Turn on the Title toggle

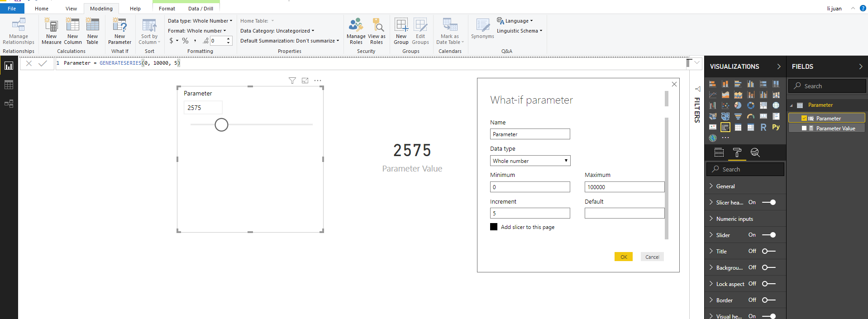point(769,251)
